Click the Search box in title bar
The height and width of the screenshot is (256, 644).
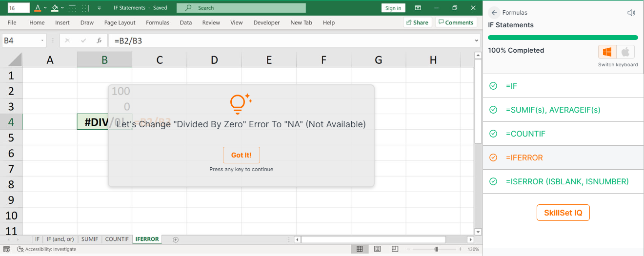(x=241, y=8)
